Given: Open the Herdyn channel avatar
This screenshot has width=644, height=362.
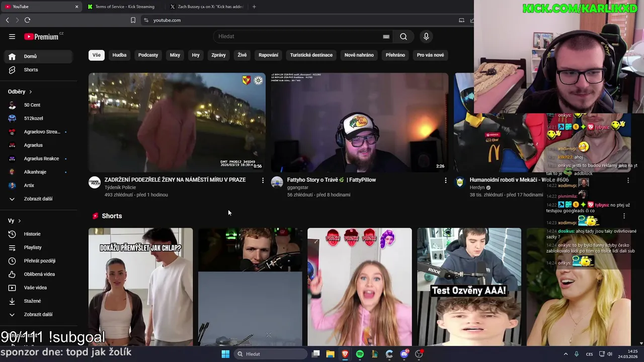Looking at the screenshot, I should pos(460,182).
